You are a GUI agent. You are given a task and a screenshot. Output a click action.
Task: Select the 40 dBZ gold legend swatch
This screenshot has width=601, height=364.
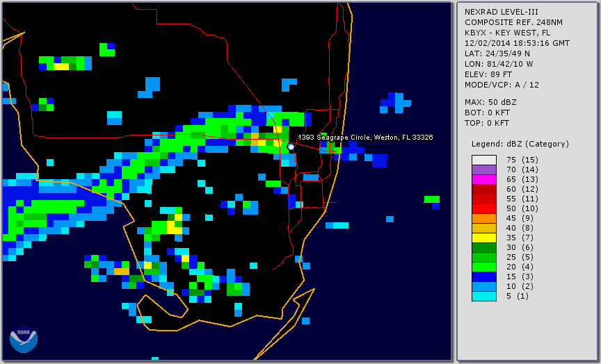pyautogui.click(x=484, y=228)
